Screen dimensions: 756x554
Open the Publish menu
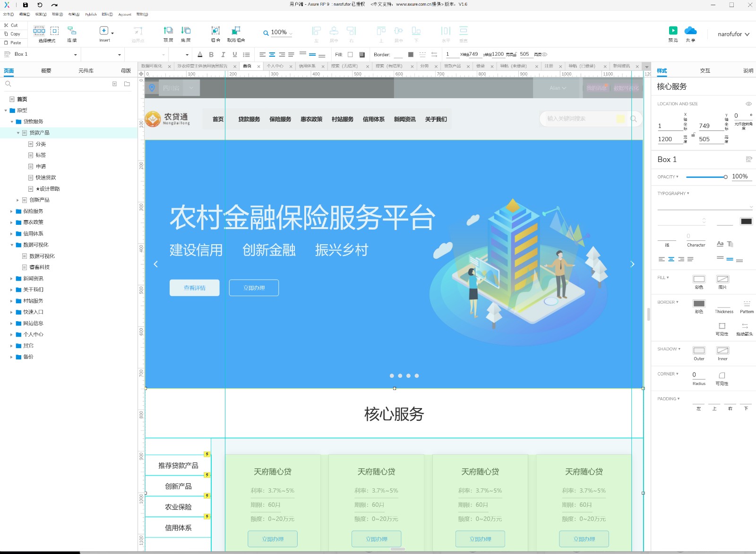click(91, 15)
